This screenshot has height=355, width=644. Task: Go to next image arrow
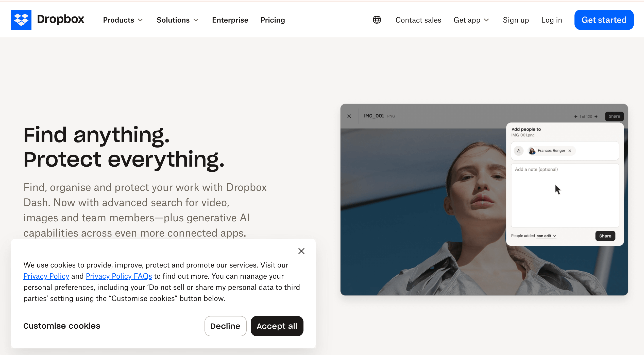point(596,117)
